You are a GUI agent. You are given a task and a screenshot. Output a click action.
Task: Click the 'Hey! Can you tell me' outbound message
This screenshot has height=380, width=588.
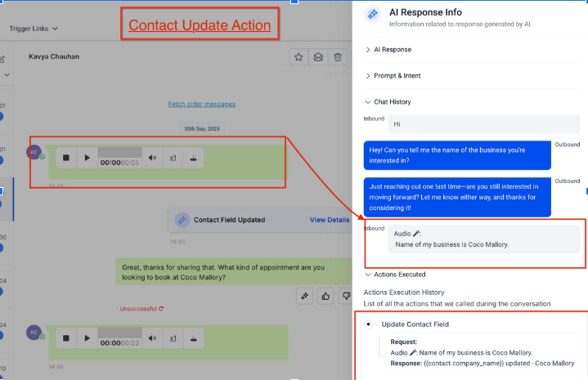457,155
